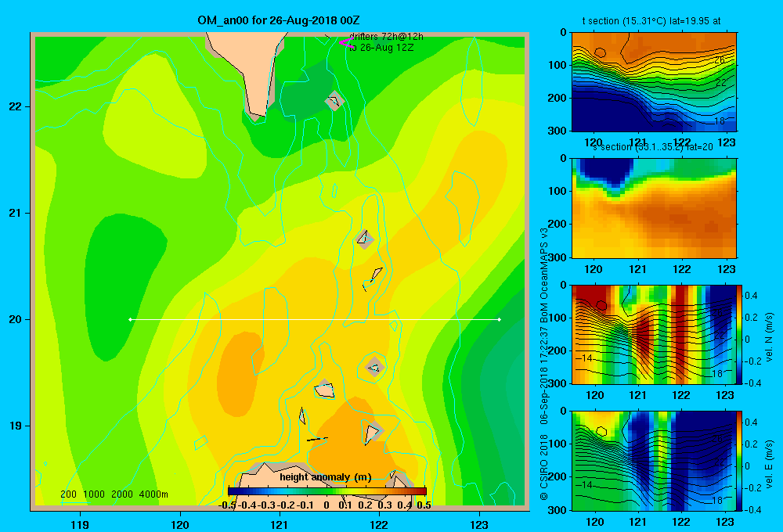Click the 't section (15..31°C) lat=19.95' title

[x=651, y=21]
